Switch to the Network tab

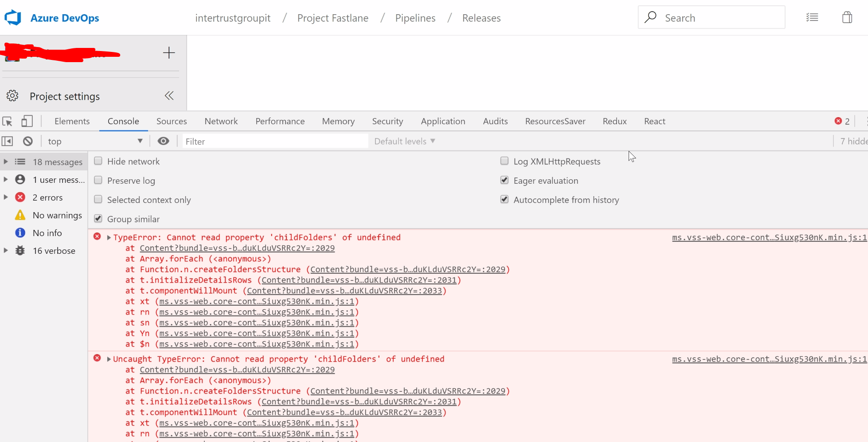tap(221, 121)
